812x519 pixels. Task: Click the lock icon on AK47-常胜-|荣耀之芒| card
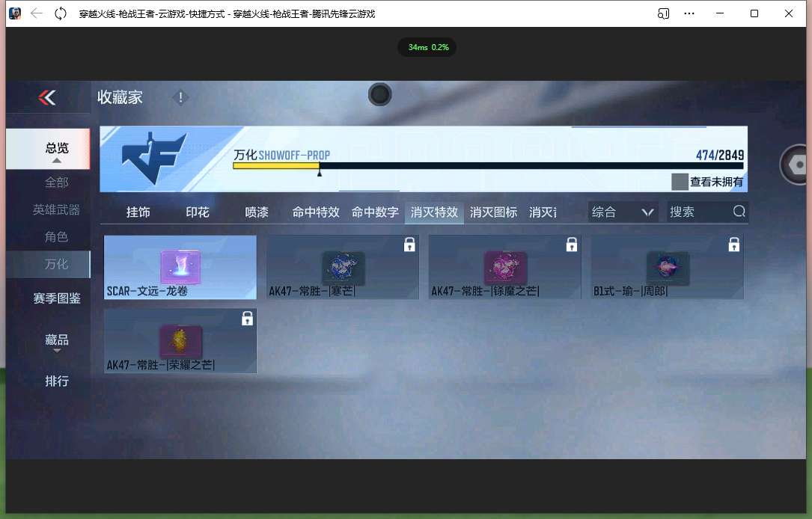pos(248,319)
